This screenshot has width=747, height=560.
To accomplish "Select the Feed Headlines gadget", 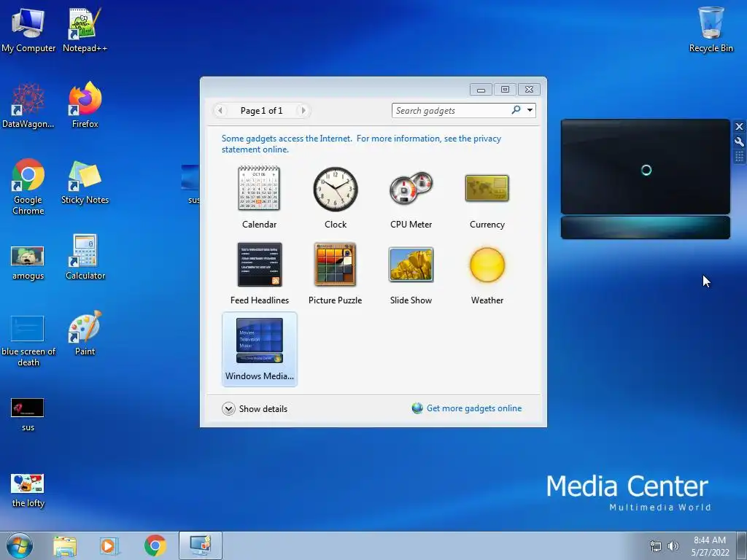I will pos(259,273).
